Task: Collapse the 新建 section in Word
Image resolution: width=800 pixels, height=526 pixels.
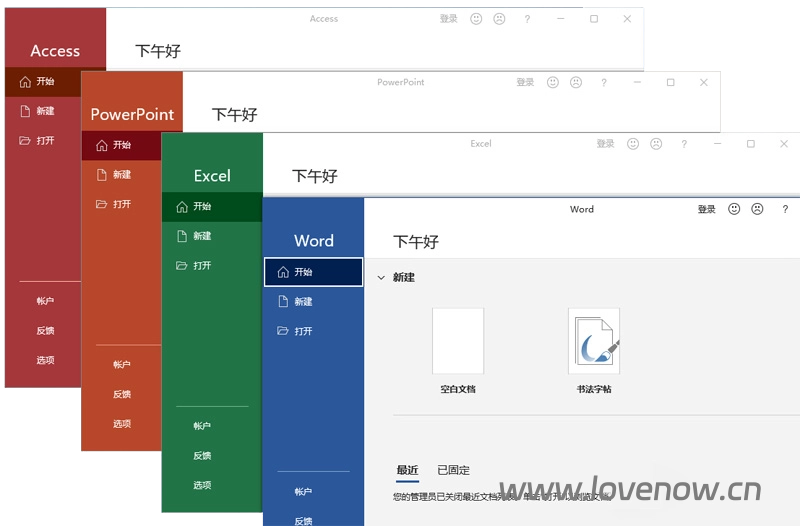Action: [381, 278]
